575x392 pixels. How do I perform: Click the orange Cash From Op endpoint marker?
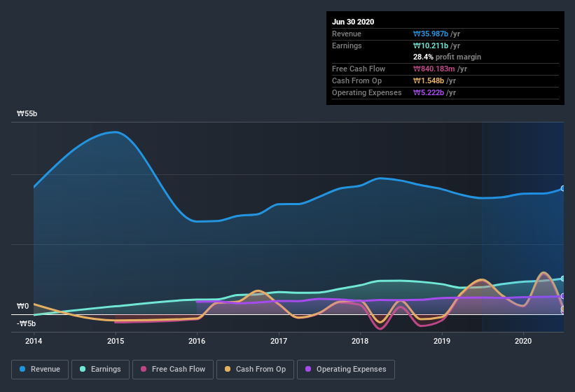[x=563, y=309]
